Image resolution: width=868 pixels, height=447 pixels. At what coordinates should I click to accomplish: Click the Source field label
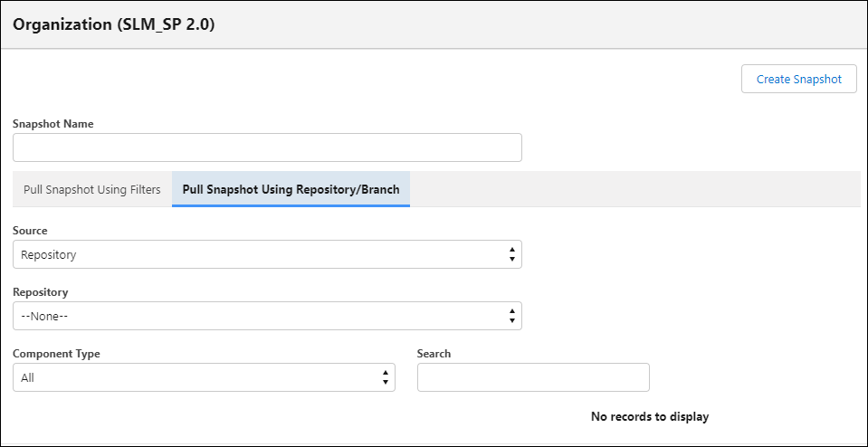pos(30,231)
